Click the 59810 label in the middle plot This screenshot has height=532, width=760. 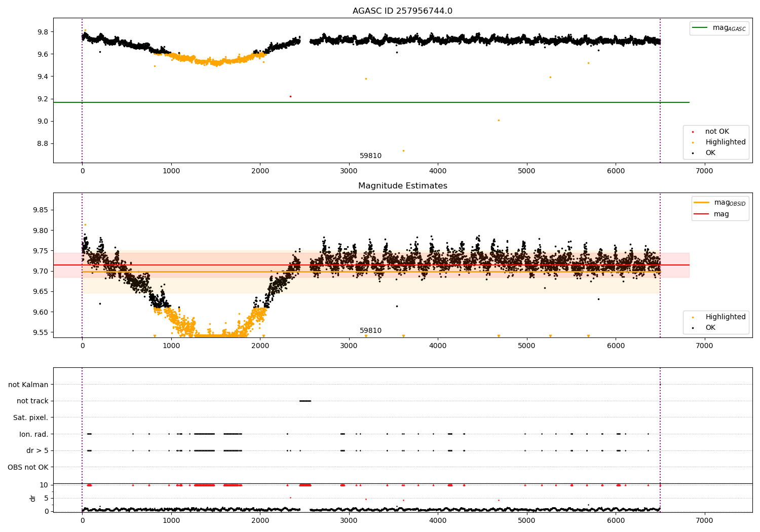(x=370, y=331)
